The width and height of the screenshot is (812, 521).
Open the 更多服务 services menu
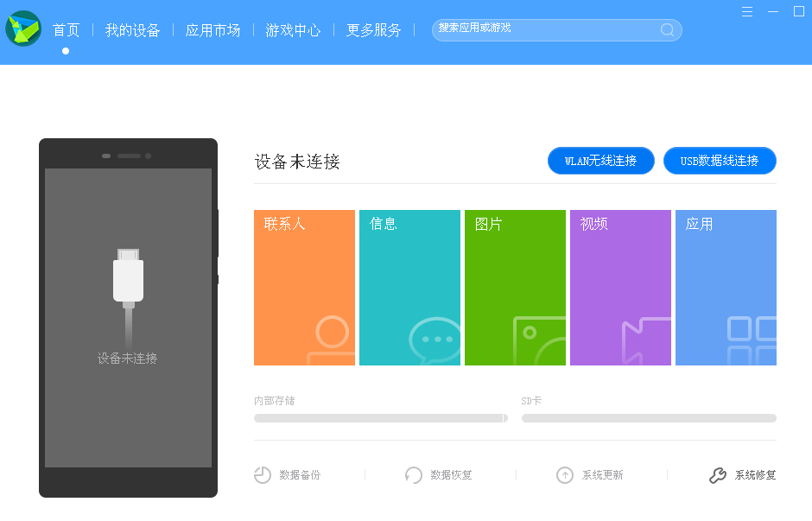tap(373, 29)
